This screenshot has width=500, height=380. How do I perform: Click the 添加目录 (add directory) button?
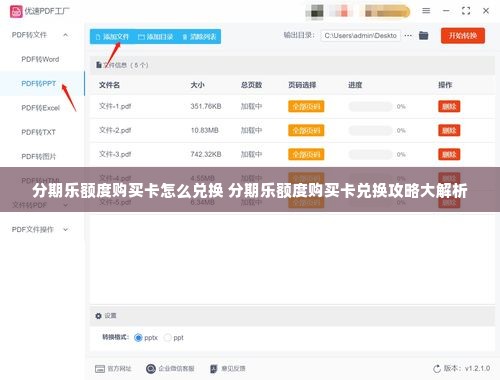pyautogui.click(x=156, y=37)
